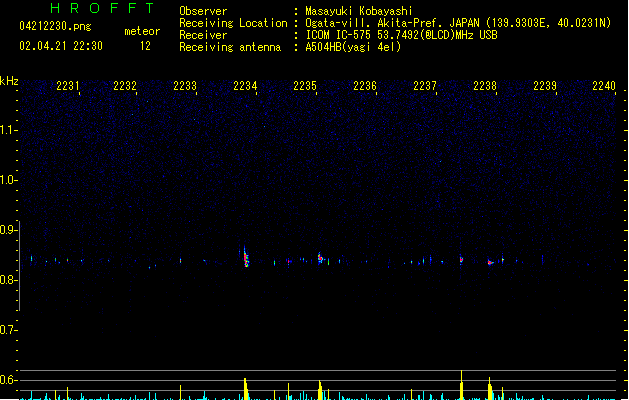
Task: Click the meteor label
Action: 142,31
